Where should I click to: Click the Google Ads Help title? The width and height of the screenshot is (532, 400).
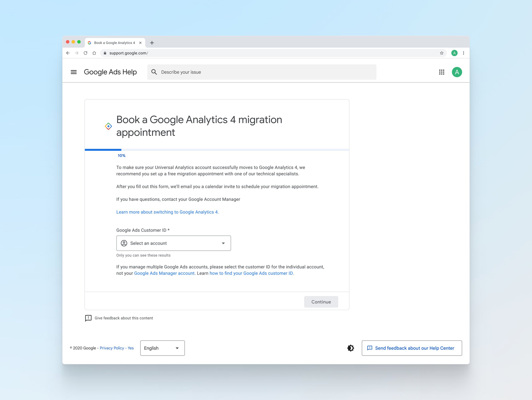[x=110, y=72]
